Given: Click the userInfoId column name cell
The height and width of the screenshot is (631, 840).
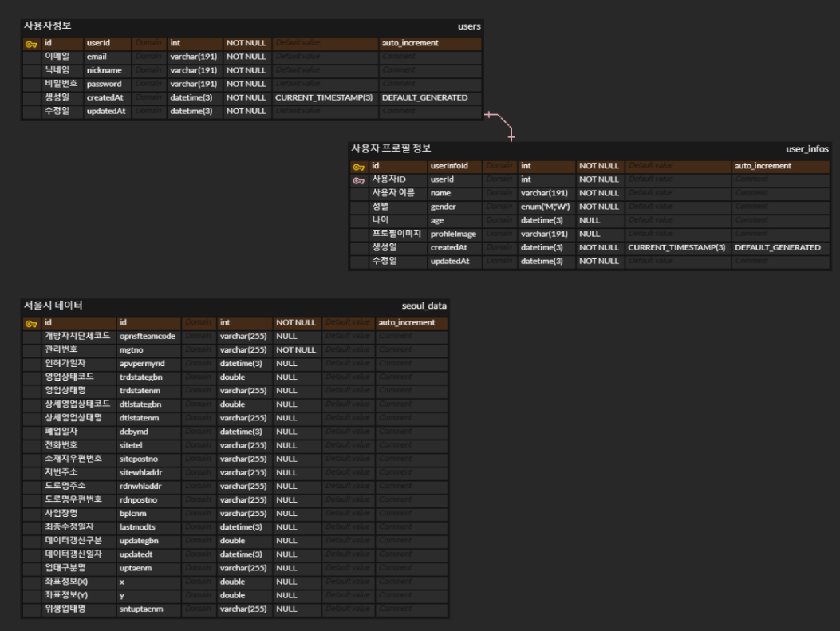Looking at the screenshot, I should pyautogui.click(x=454, y=166).
